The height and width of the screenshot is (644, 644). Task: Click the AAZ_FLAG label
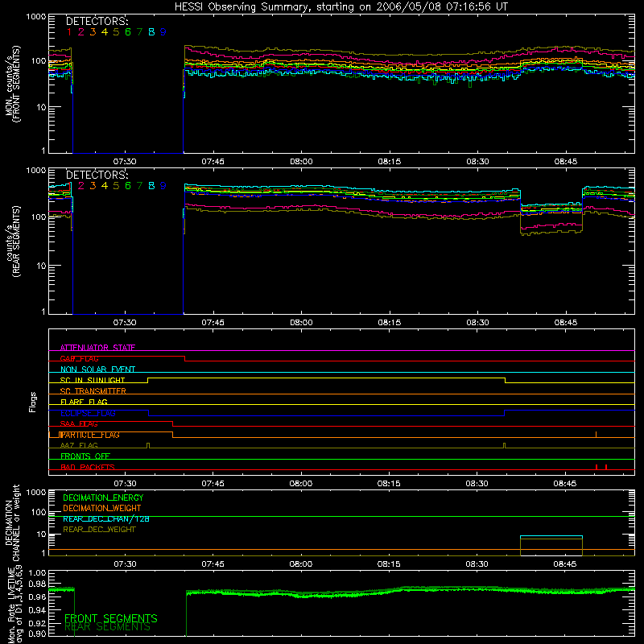pos(79,445)
